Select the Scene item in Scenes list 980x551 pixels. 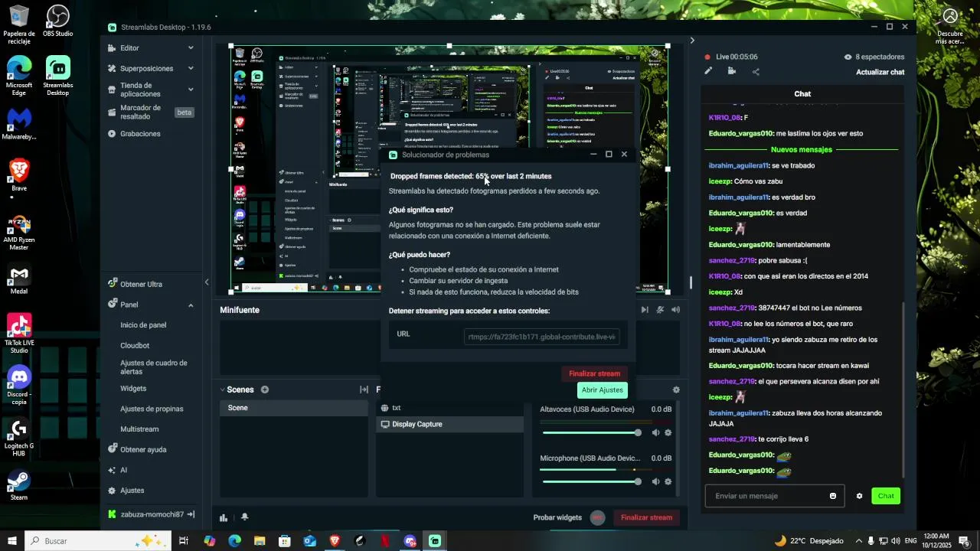pos(294,408)
